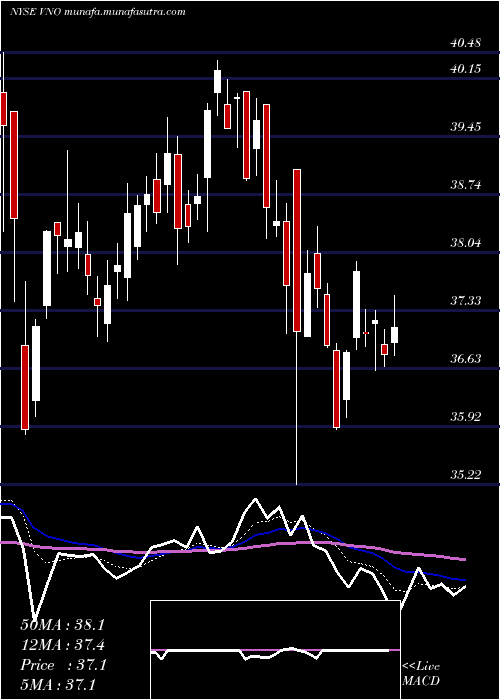This screenshot has width=500, height=700.
Task: Click inside the MACD histogram box
Action: (275, 650)
